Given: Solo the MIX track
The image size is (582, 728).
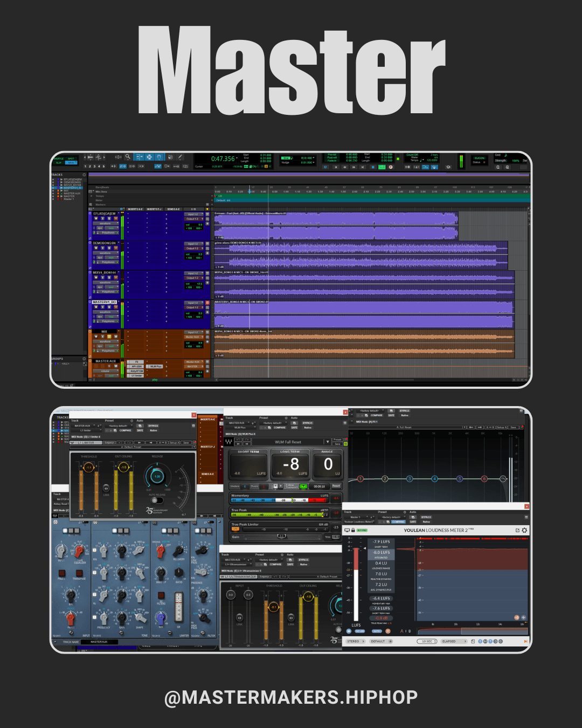Looking at the screenshot, I should tap(109, 336).
